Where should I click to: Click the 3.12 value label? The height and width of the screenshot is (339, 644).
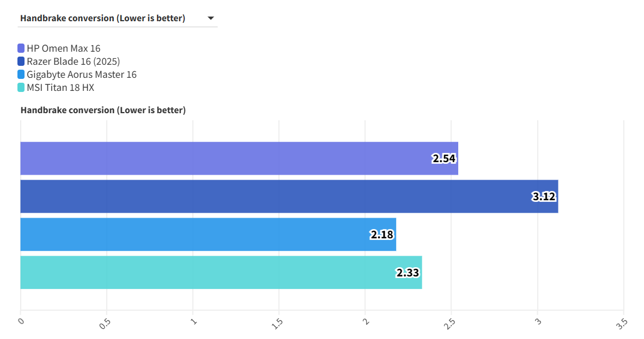coord(544,197)
